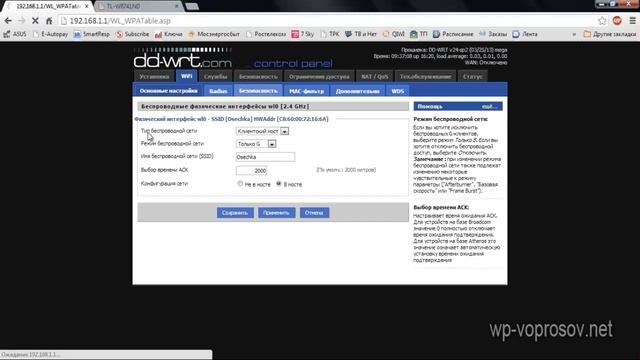The height and width of the screenshot is (360, 640).
Task: Open the Безопасность main tab in the top row
Action: tap(258, 76)
